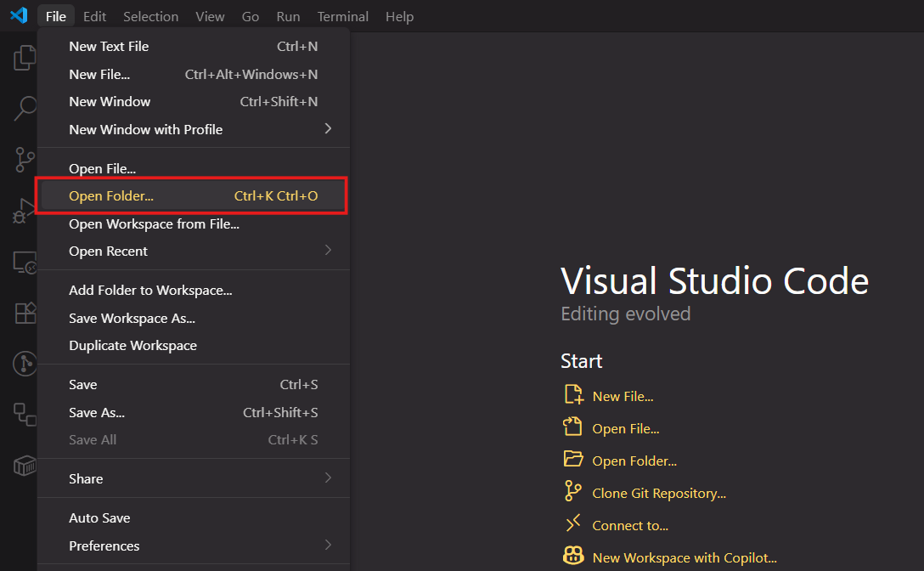Open the Edit menu
This screenshot has height=571, width=924.
tap(95, 16)
